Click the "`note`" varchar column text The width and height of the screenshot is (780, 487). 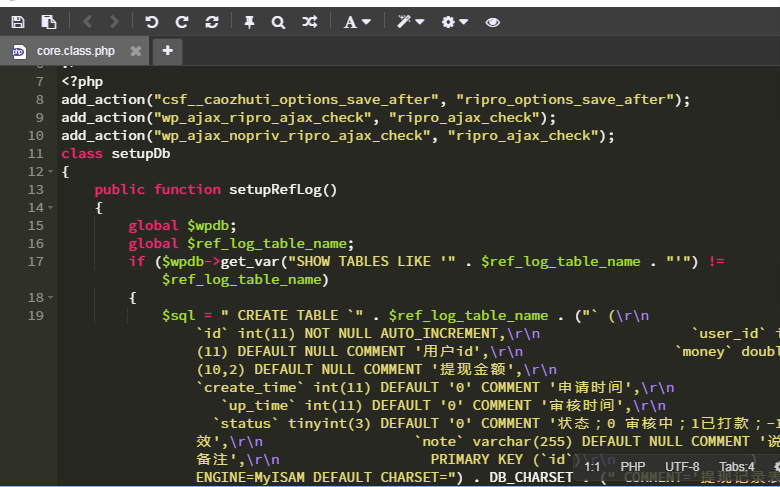[439, 441]
